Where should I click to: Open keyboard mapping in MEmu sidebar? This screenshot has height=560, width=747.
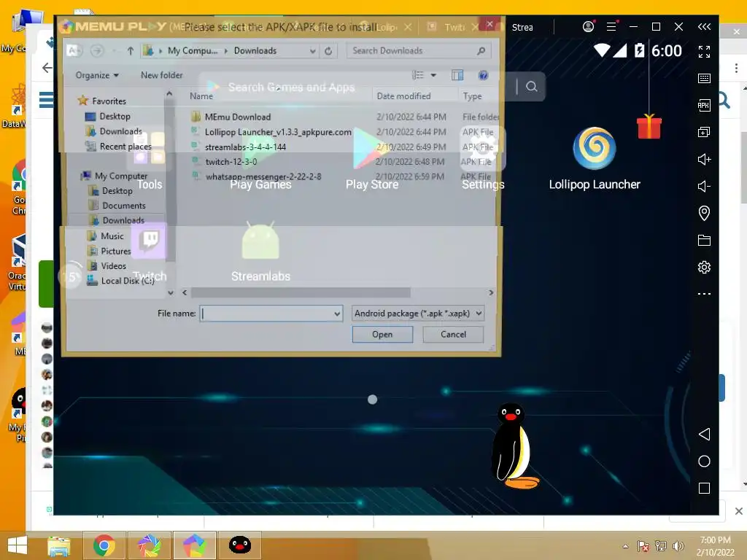pos(704,79)
